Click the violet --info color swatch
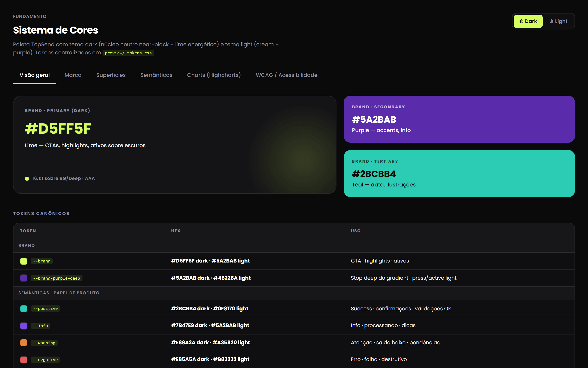 click(x=23, y=326)
